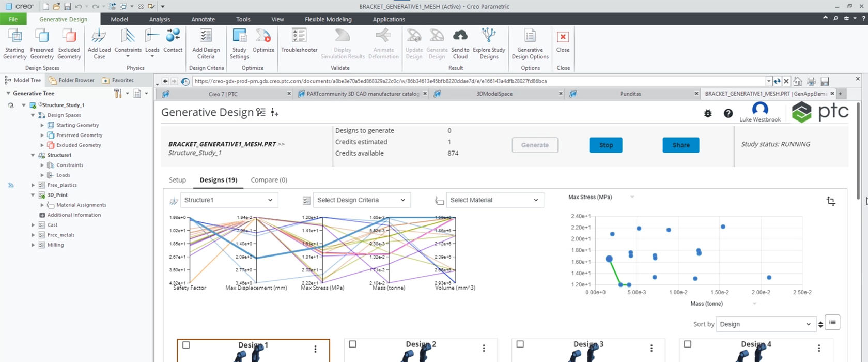Go to the embedded browser's home page
The image size is (868, 362).
click(x=798, y=81)
